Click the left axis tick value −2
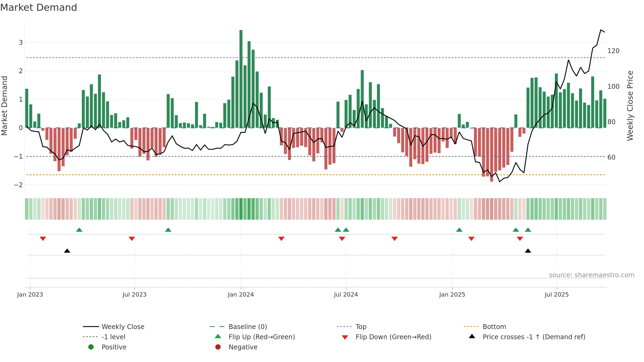This screenshot has height=362, width=644. coord(18,185)
